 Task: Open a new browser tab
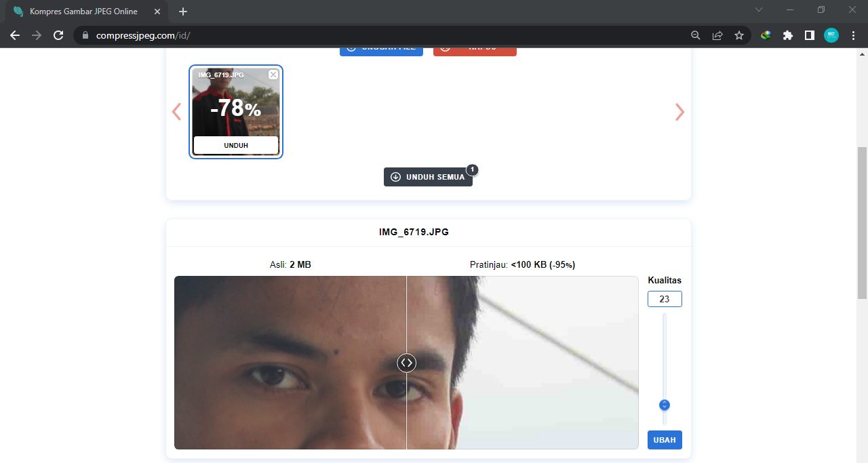[183, 12]
